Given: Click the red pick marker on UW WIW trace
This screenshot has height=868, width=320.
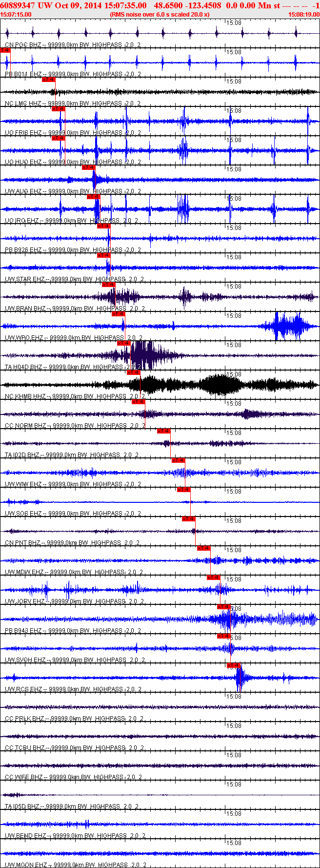Looking at the screenshot, I should tap(179, 460).
